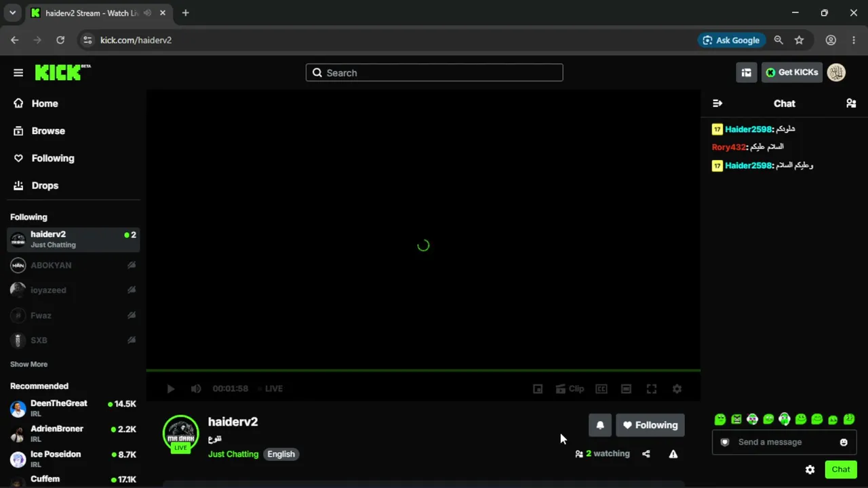Screen dimensions: 868x488
Task: Click Ask Google in address bar
Action: click(732, 40)
